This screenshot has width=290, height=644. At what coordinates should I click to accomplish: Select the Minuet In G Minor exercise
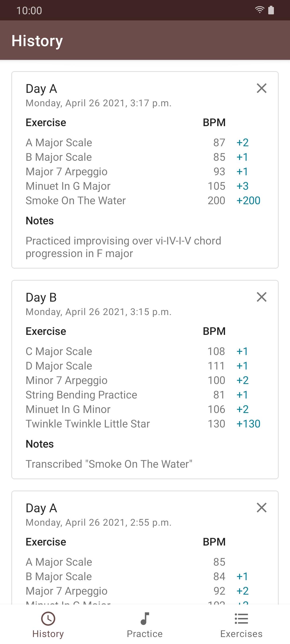[68, 409]
